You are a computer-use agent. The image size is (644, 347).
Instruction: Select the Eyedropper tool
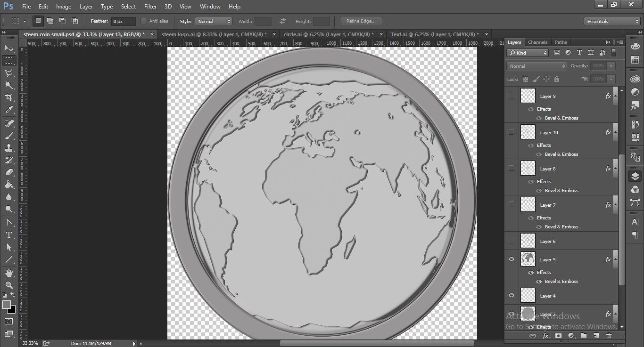[x=9, y=110]
